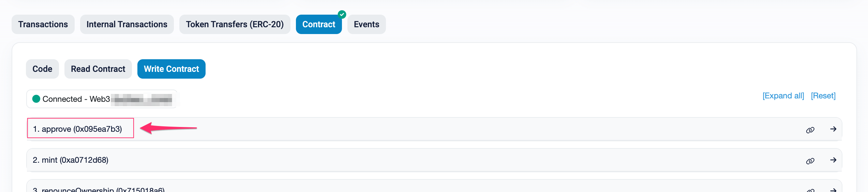Screen dimensions: 868x192
Task: Click green connected status dot
Action: [36, 99]
